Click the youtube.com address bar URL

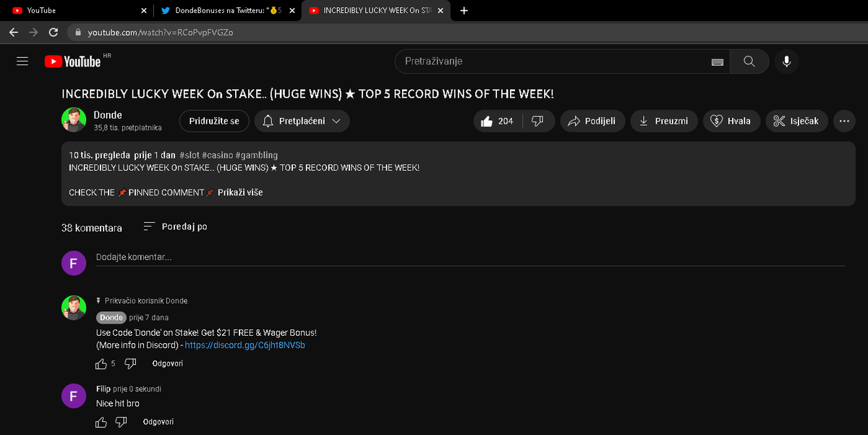pos(161,33)
